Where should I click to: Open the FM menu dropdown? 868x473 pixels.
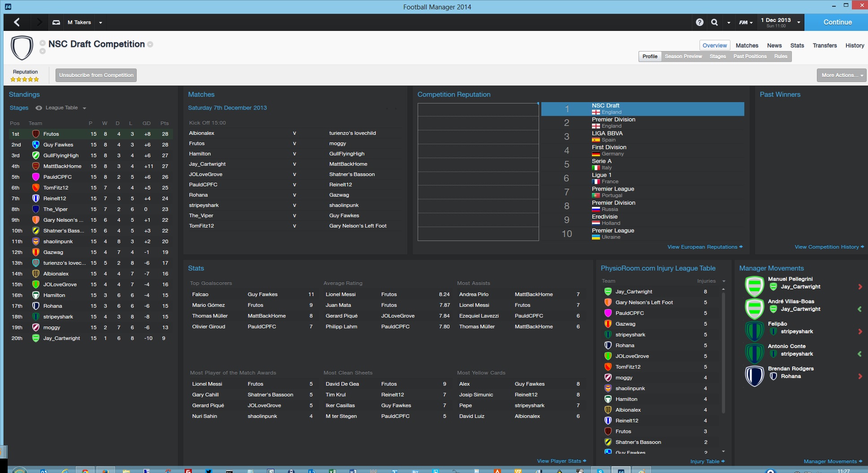click(746, 22)
